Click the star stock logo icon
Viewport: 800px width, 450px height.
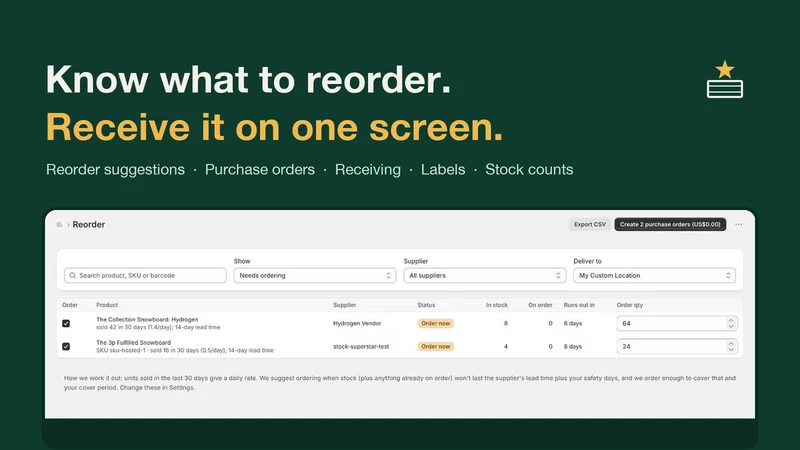[724, 79]
